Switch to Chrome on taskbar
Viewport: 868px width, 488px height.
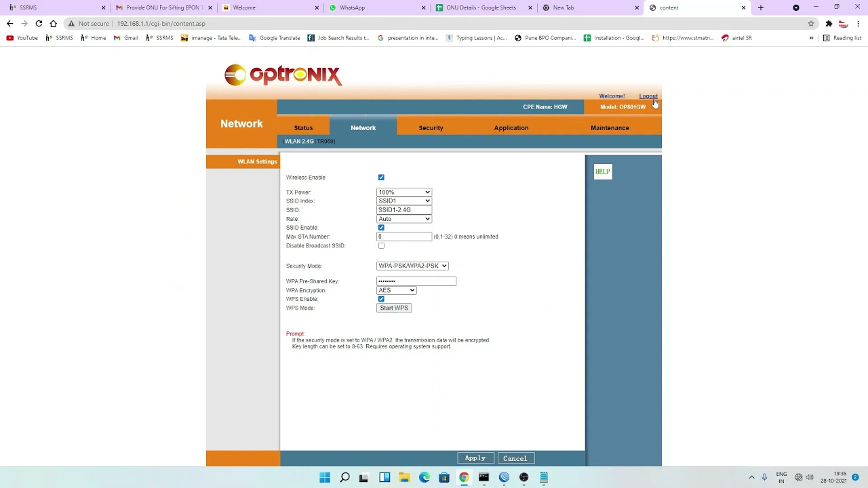pyautogui.click(x=464, y=477)
